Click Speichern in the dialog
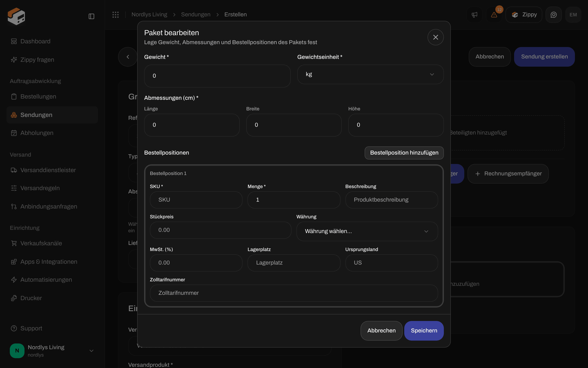This screenshot has height=368, width=588. click(424, 331)
